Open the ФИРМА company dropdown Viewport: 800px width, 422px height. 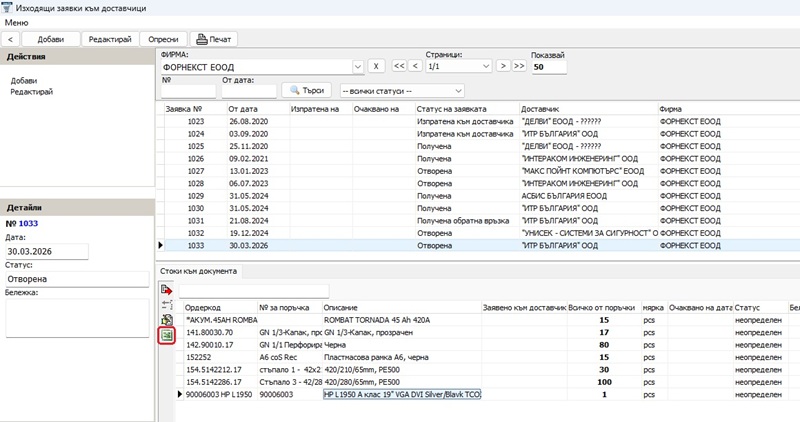click(357, 66)
